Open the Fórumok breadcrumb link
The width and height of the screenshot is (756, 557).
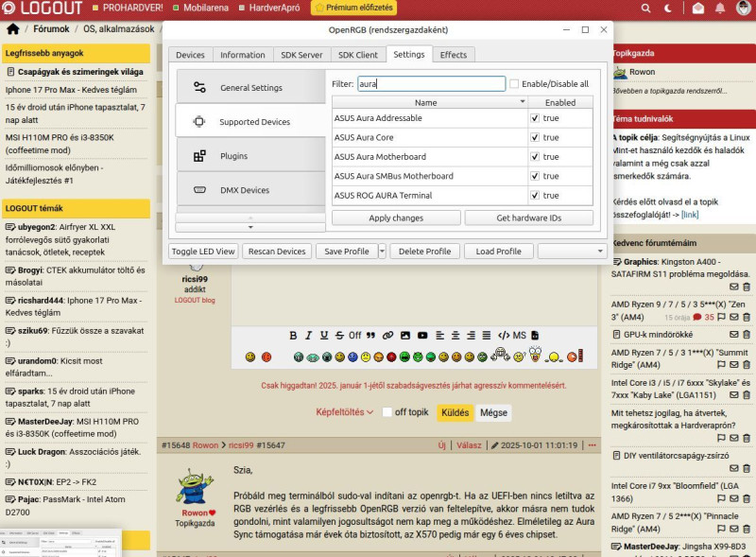(51, 29)
